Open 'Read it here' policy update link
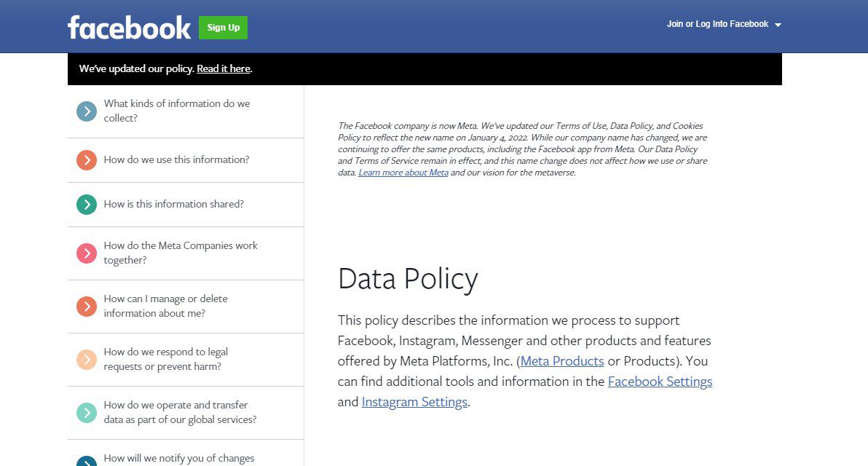 pyautogui.click(x=223, y=69)
